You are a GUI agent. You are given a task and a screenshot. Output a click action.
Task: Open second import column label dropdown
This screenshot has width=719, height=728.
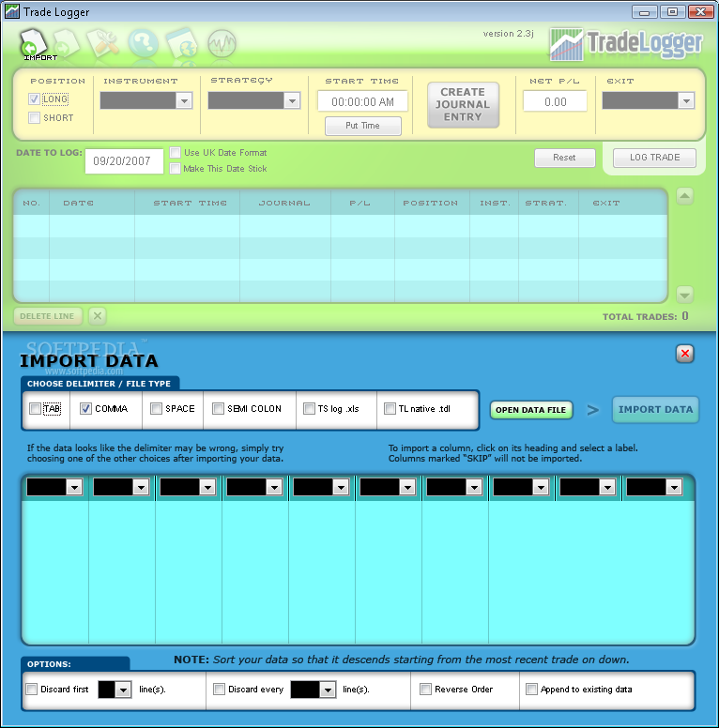(121, 488)
